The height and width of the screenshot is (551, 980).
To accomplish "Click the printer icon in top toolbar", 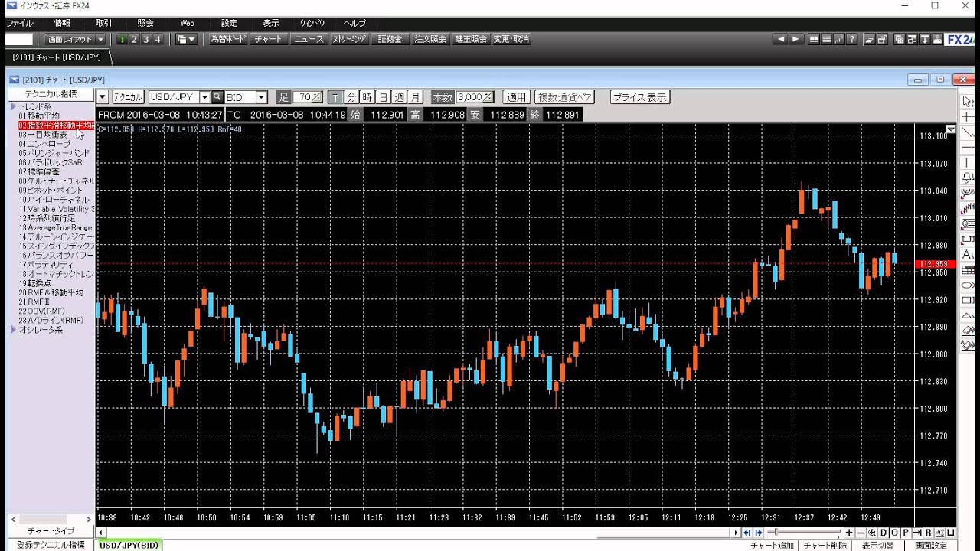I will click(937, 39).
